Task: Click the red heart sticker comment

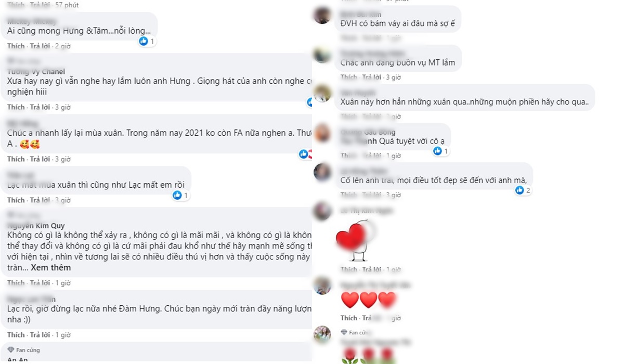Action: click(x=356, y=240)
